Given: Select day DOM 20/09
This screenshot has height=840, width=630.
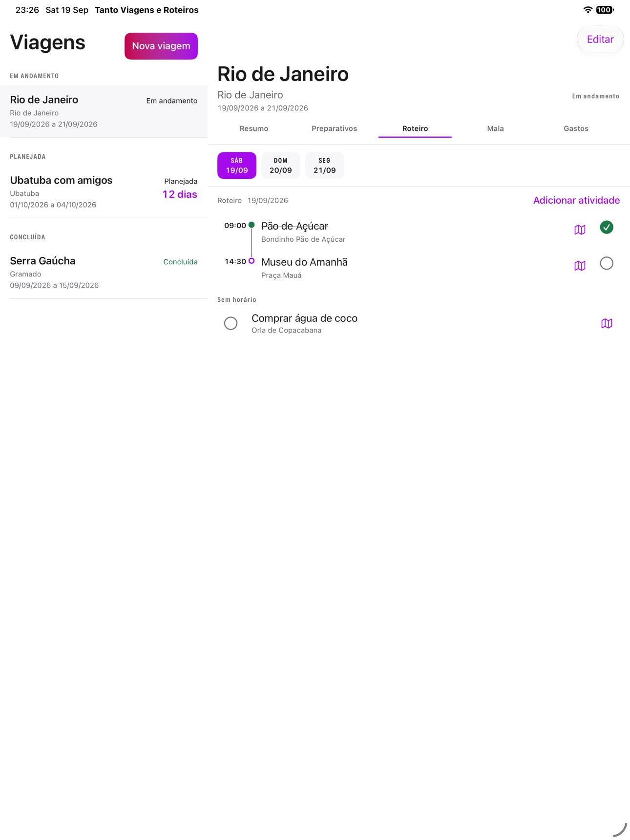Looking at the screenshot, I should (x=281, y=166).
